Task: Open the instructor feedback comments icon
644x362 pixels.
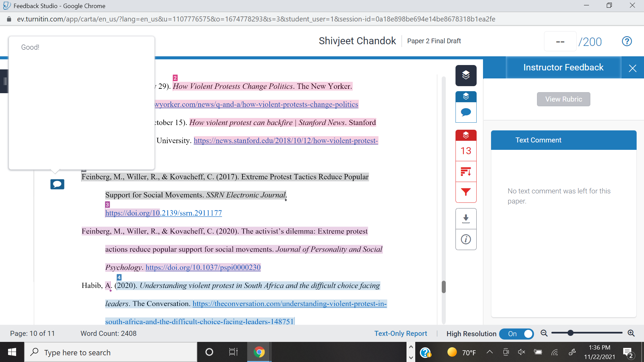Action: [466, 112]
